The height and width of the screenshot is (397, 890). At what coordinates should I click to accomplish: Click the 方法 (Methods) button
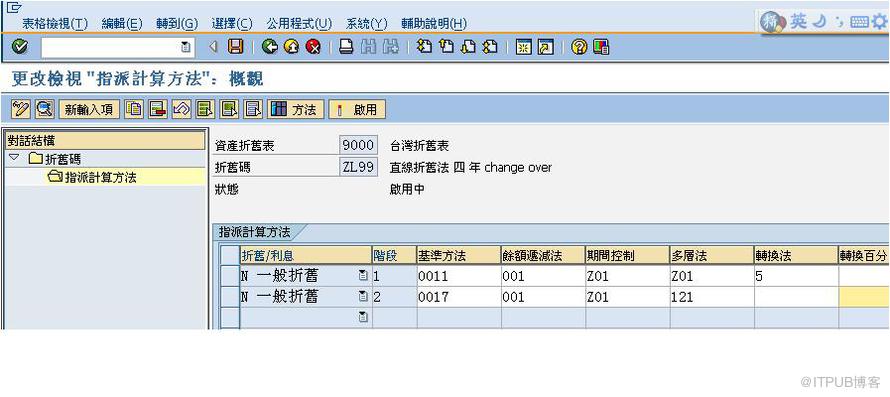point(295,109)
